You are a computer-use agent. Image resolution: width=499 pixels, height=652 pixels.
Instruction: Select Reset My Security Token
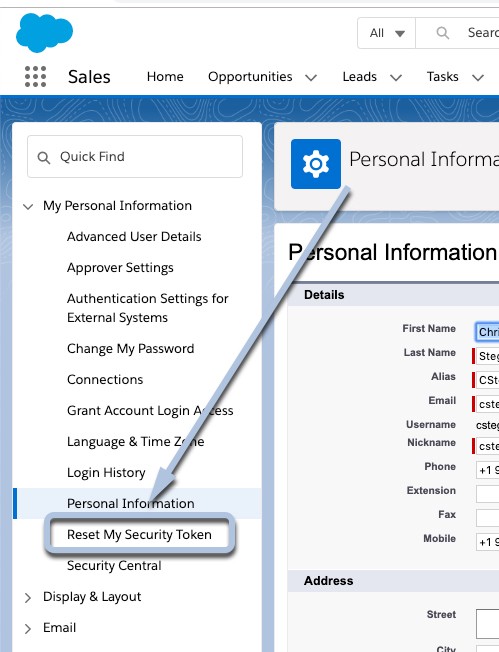click(139, 534)
